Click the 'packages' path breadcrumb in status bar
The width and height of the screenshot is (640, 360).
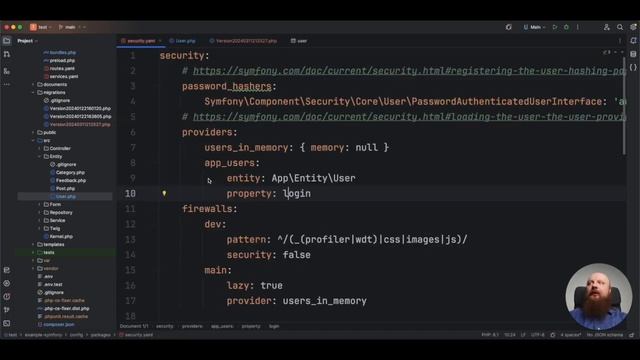point(100,335)
